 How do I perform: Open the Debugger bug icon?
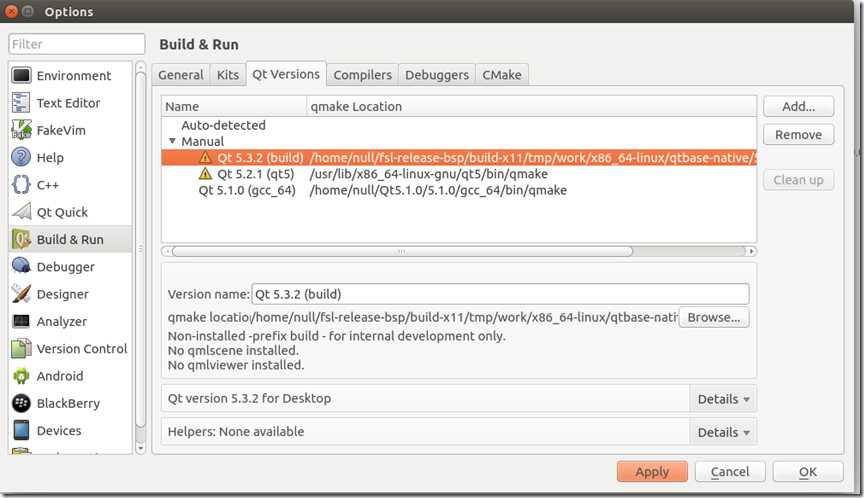21,267
